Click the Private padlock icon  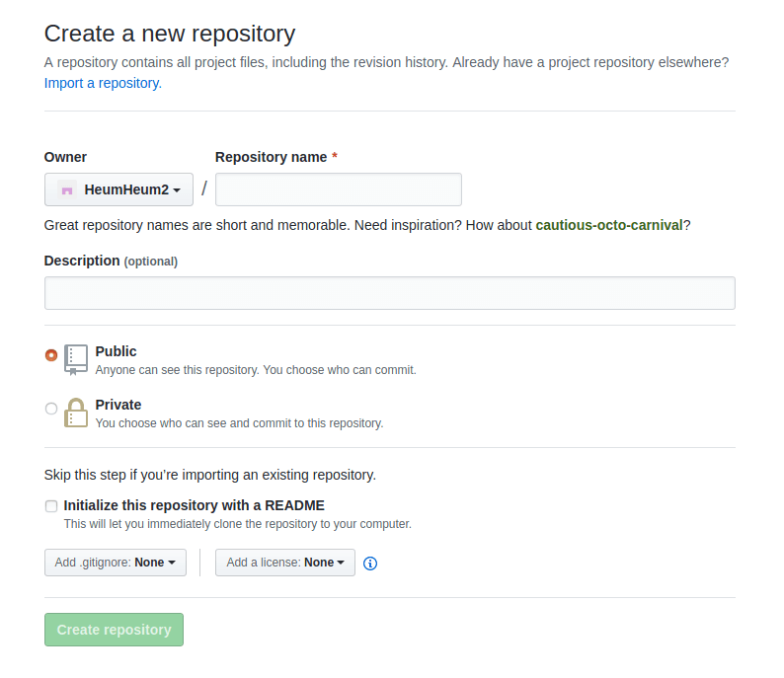tap(76, 413)
